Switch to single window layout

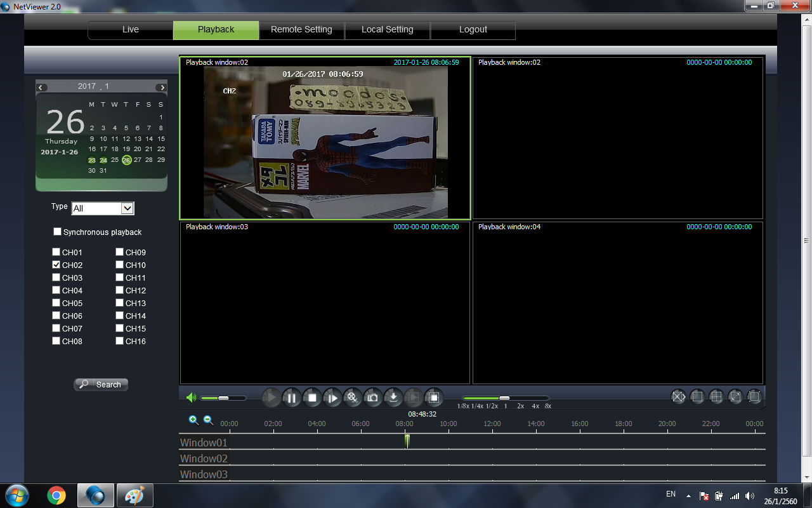coord(697,397)
